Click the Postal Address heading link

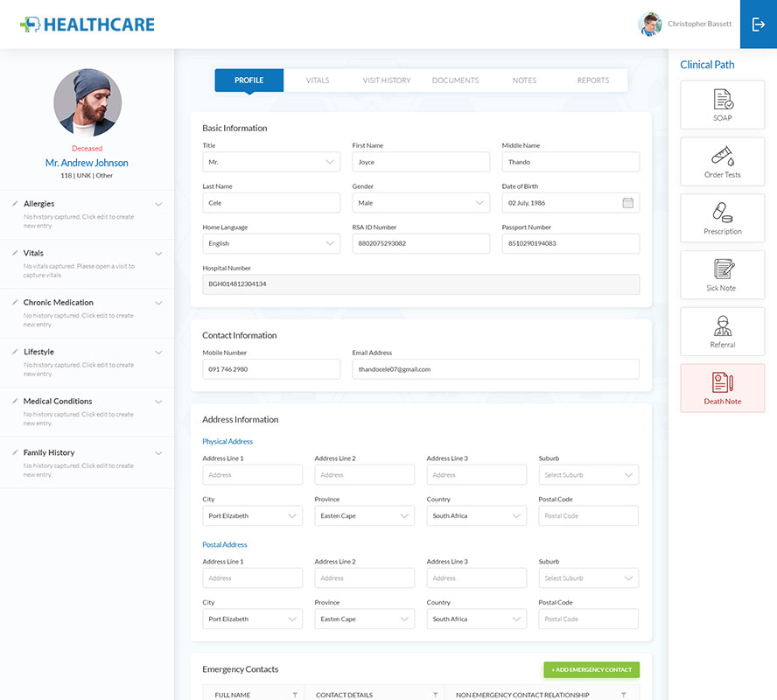pyautogui.click(x=225, y=544)
